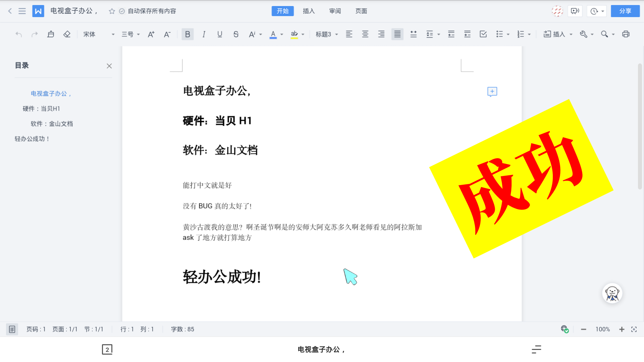
Task: Switch to the 页面 tab
Action: (x=361, y=11)
